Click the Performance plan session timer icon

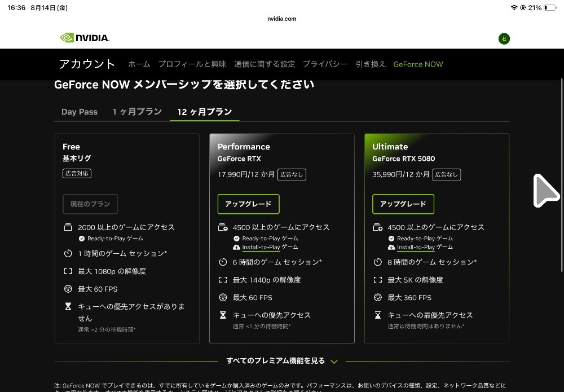pyautogui.click(x=223, y=262)
